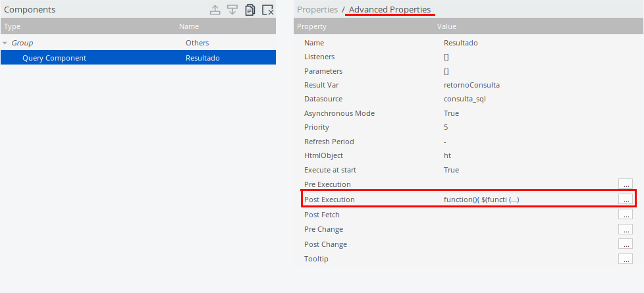Edit the Priority value field
The image size is (644, 293).
(446, 127)
